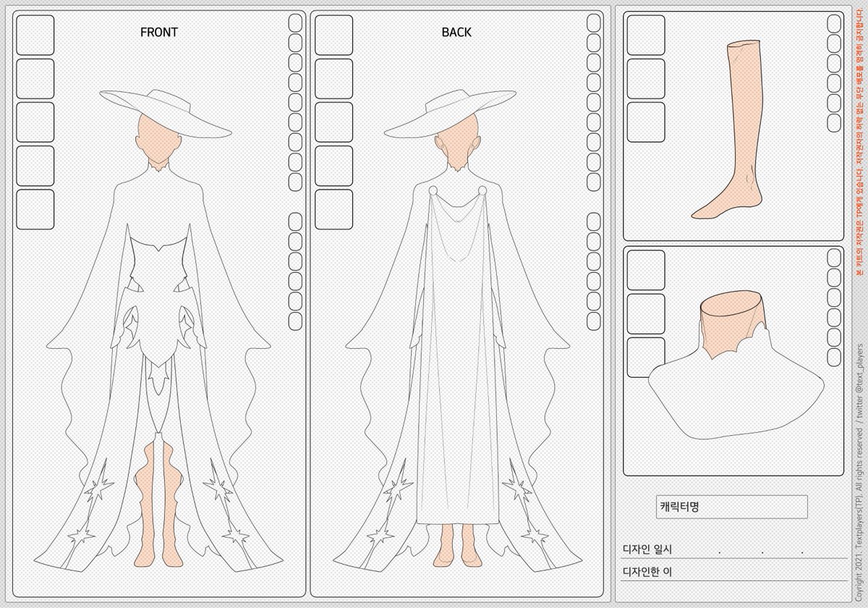The image size is (868, 608).
Task: Select the top large color box in leg panel
Action: tap(646, 35)
